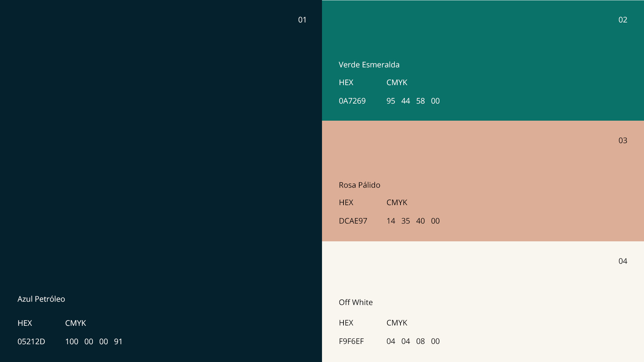Click CMYK heading under Rosa Pálido
Image resolution: width=644 pixels, height=362 pixels.
[397, 202]
